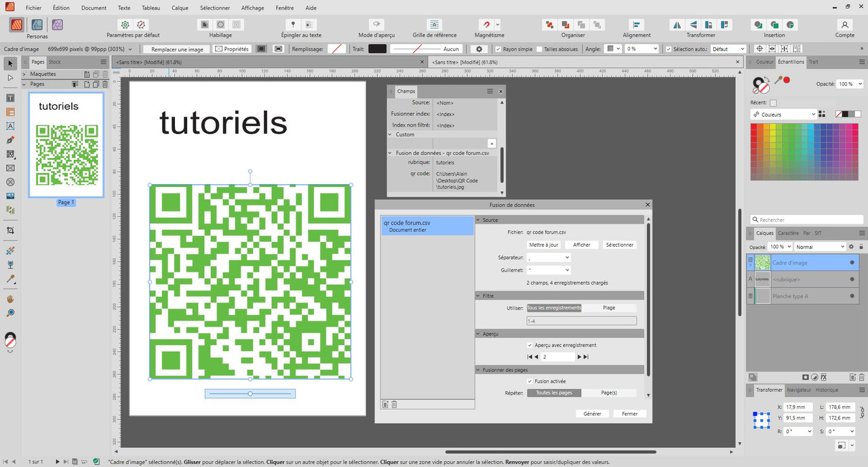This screenshot has width=868, height=467.
Task: Collapse the Filtre section in Fusion de données
Action: tap(478, 296)
